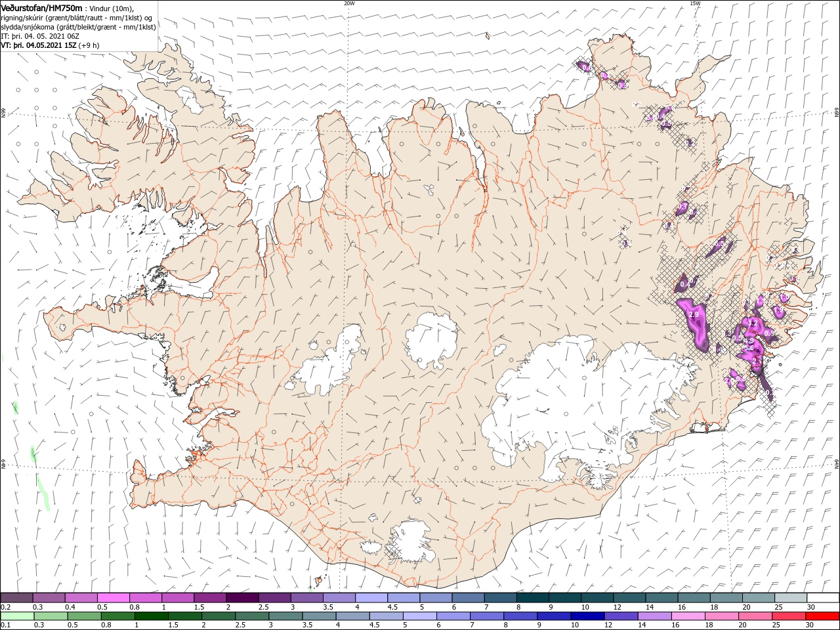Select the '0.1' label under the rain scale

pos(5,625)
